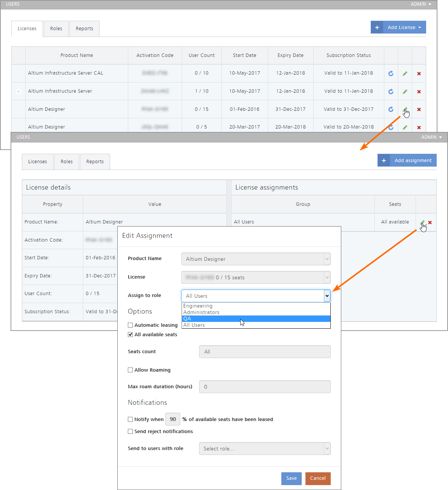
Task: Click the notify percentage input field
Action: click(x=173, y=419)
